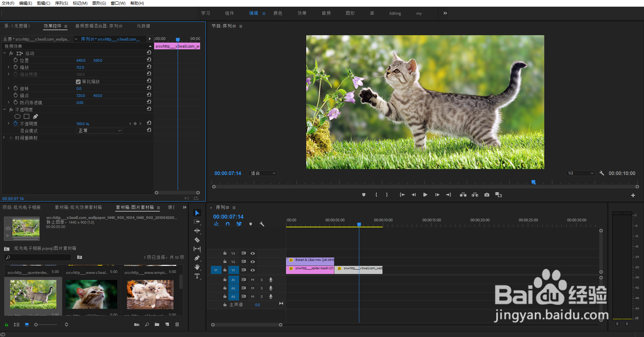Click the New Item icon in project panel
Screen dimensions: 644x337
[167, 325]
